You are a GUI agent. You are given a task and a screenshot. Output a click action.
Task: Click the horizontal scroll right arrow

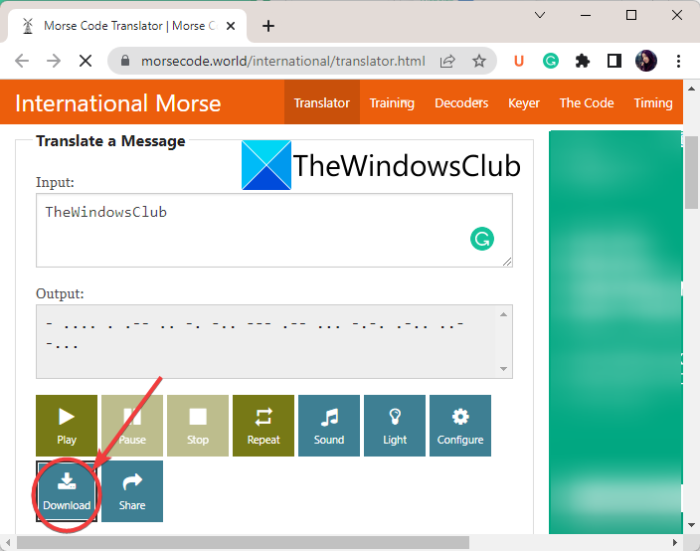point(675,543)
